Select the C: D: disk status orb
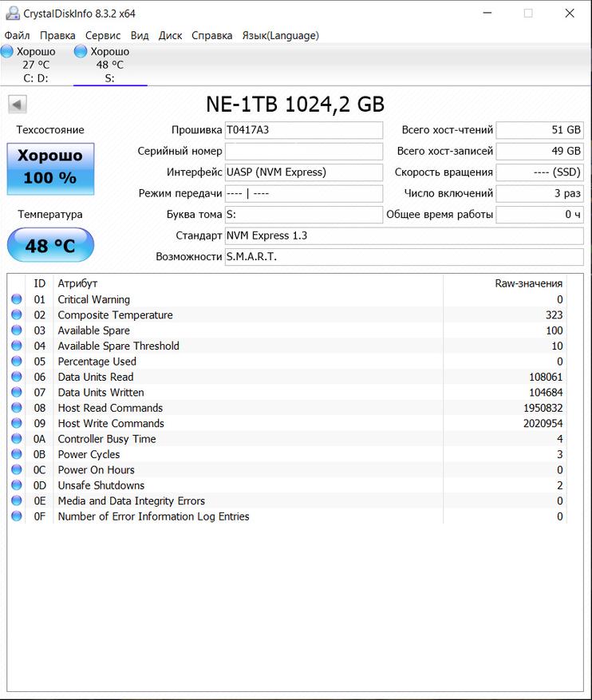Image resolution: width=592 pixels, height=700 pixels. coord(7,51)
